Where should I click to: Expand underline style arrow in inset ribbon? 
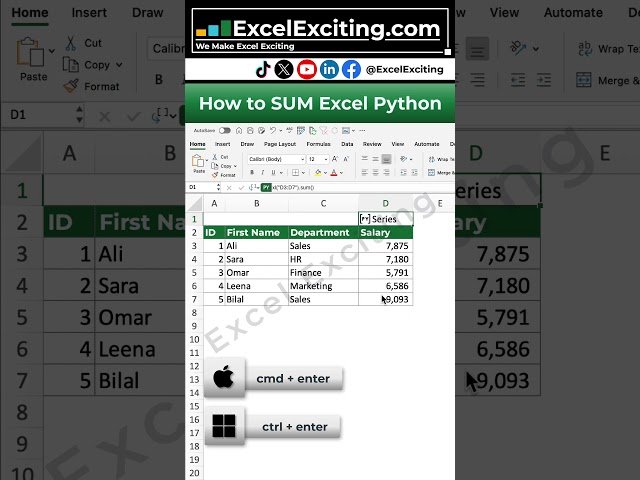tap(281, 173)
